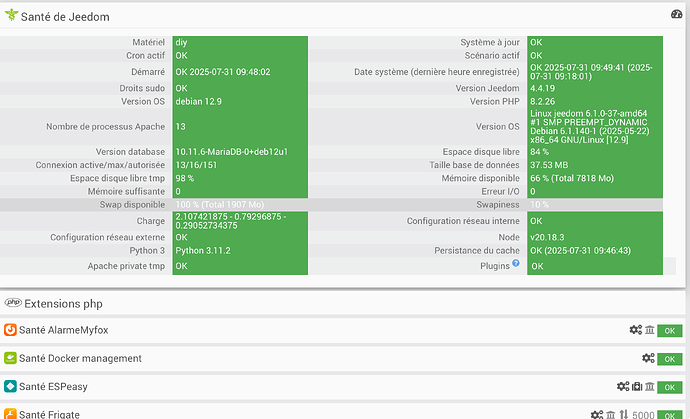Expand the Santé Frigate section

coord(49,414)
